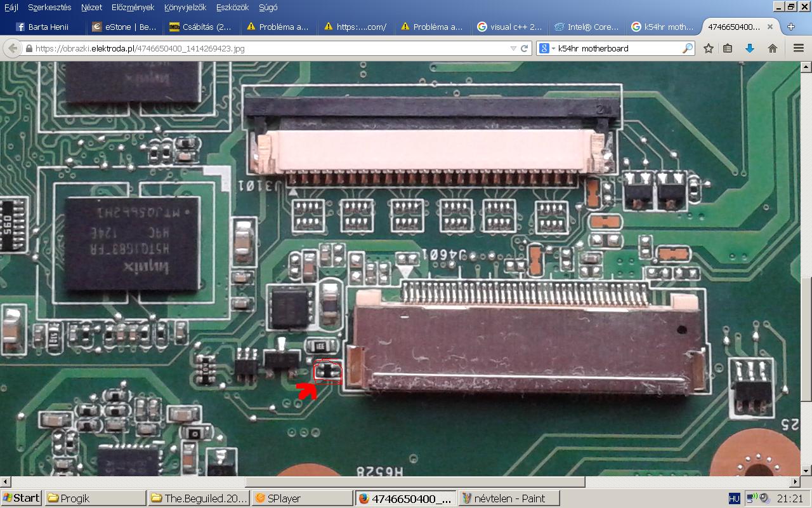This screenshot has height=508, width=812.
Task: Switch to the first Probléma warning tab
Action: [278, 27]
